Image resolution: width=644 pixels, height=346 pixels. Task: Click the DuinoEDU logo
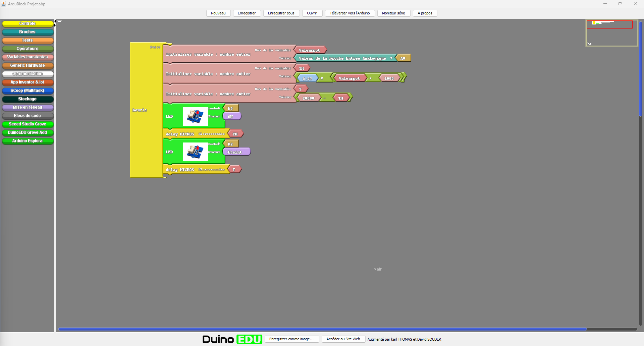232,339
